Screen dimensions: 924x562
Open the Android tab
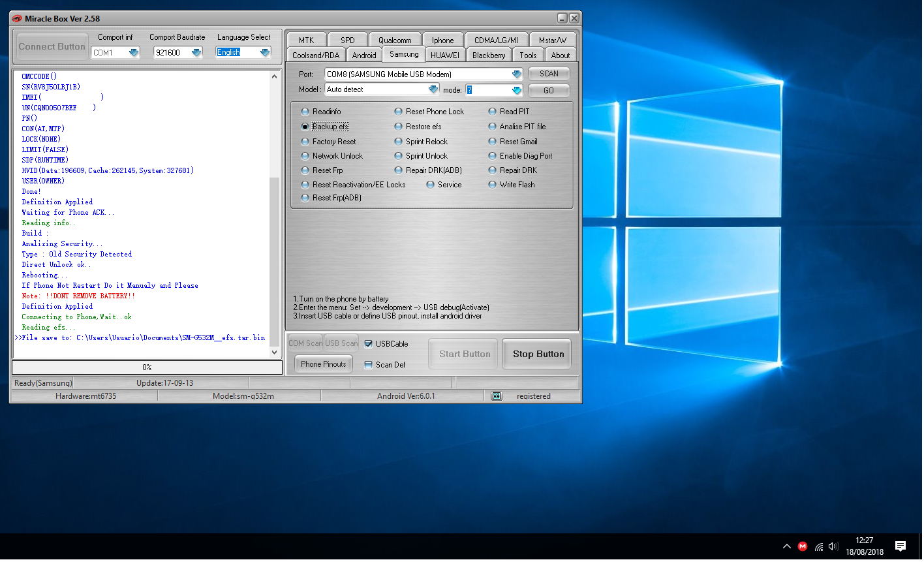pyautogui.click(x=364, y=55)
